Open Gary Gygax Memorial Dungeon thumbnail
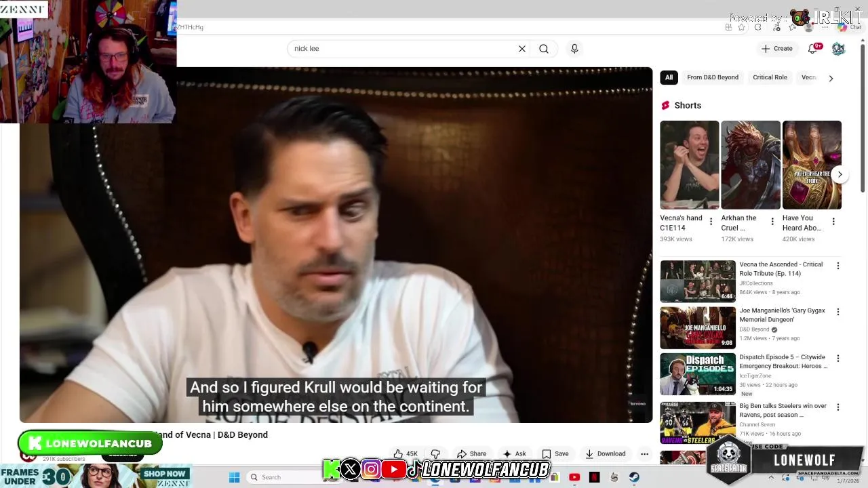The height and width of the screenshot is (488, 868). (x=698, y=327)
